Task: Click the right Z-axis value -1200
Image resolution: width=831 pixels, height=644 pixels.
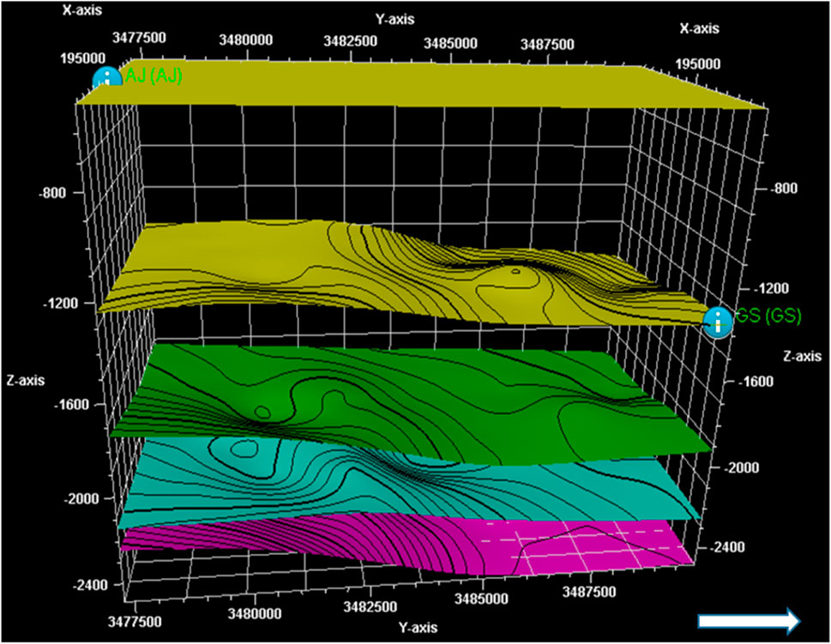Action: point(769,288)
